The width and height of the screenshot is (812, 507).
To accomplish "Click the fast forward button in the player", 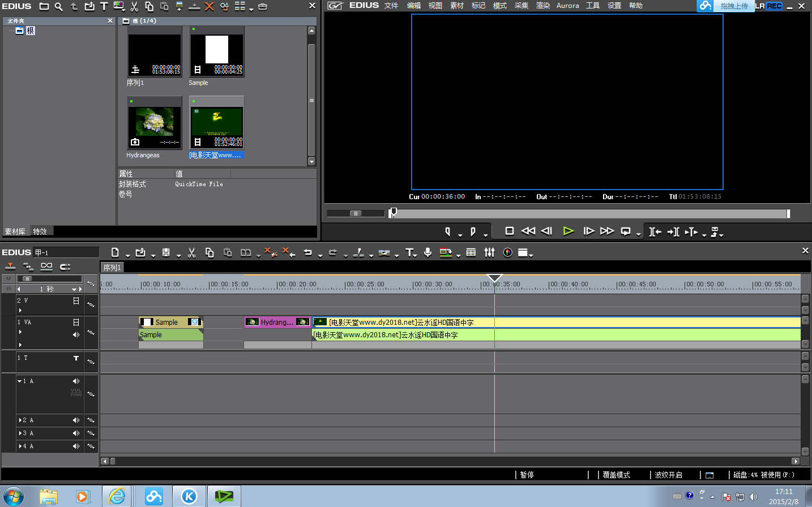I will click(607, 231).
